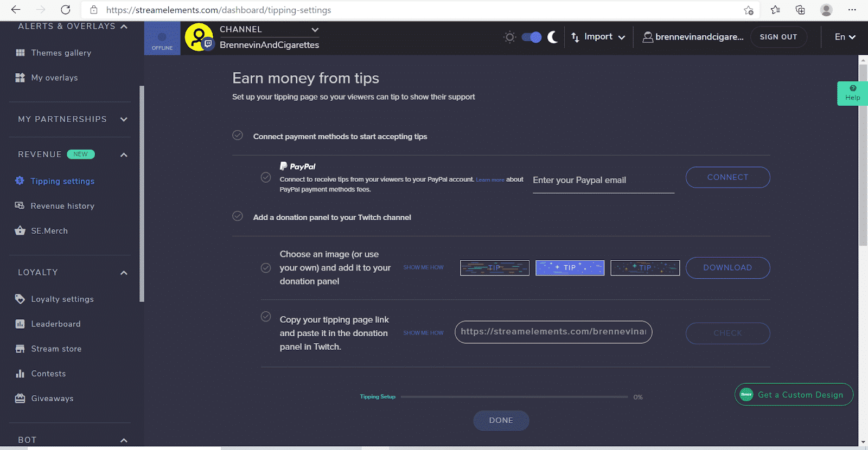Select the blue TIP panel image

pyautogui.click(x=570, y=268)
